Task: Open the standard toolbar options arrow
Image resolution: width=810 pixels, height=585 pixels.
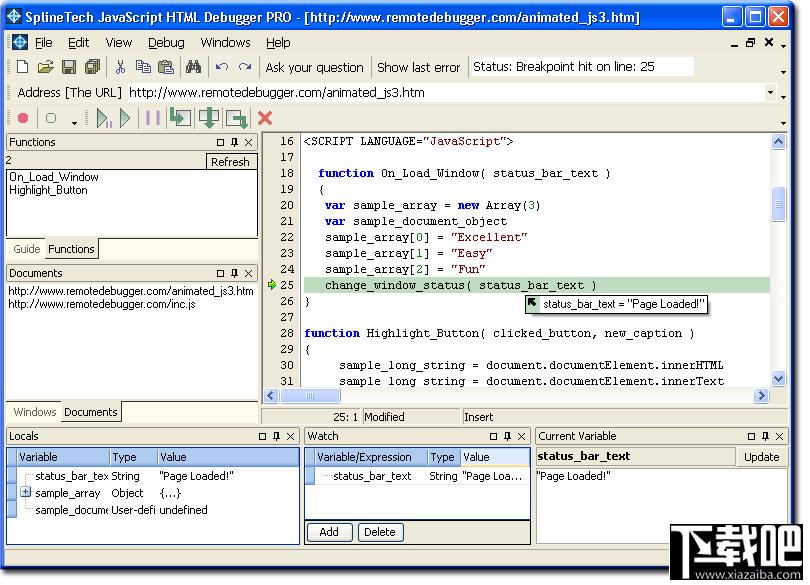Action: [784, 72]
